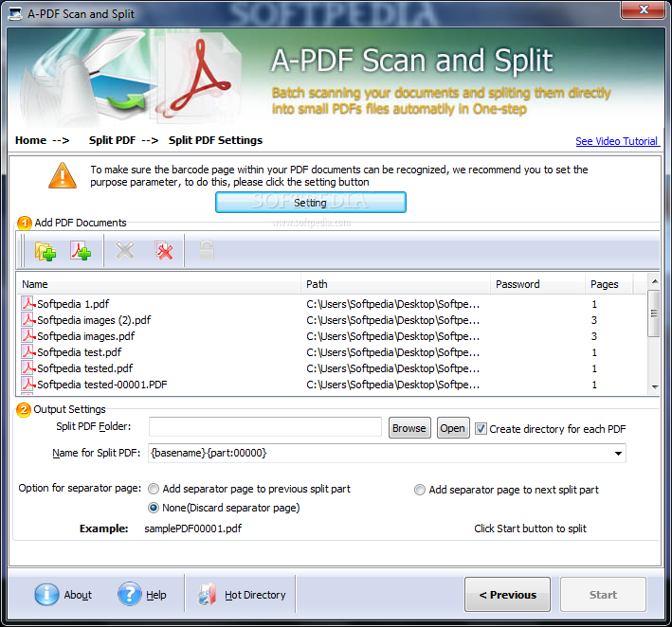Click the Start button
Image resolution: width=672 pixels, height=627 pixels.
(x=603, y=595)
